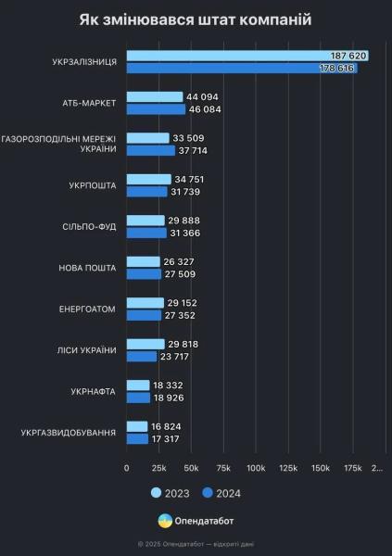Select the value 31 739
The height and width of the screenshot is (556, 392).
[x=185, y=192]
